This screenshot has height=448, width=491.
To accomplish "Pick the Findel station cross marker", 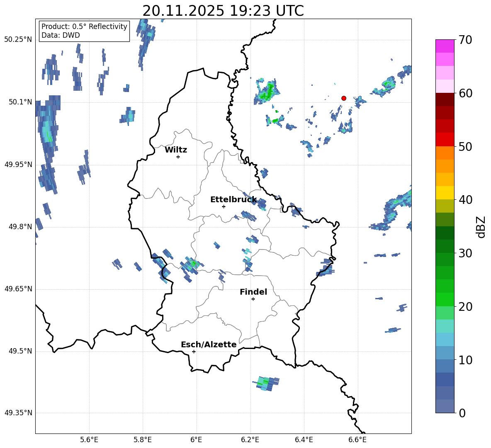I will (253, 299).
